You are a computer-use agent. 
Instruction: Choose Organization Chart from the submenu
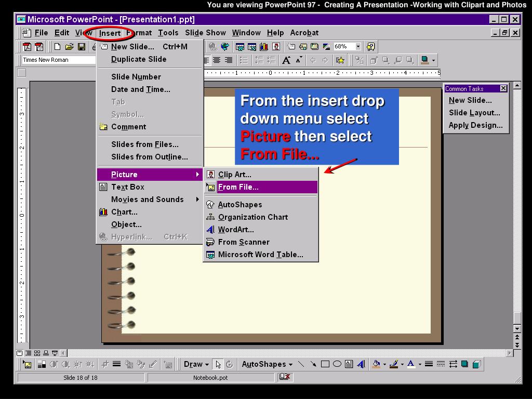click(x=261, y=217)
